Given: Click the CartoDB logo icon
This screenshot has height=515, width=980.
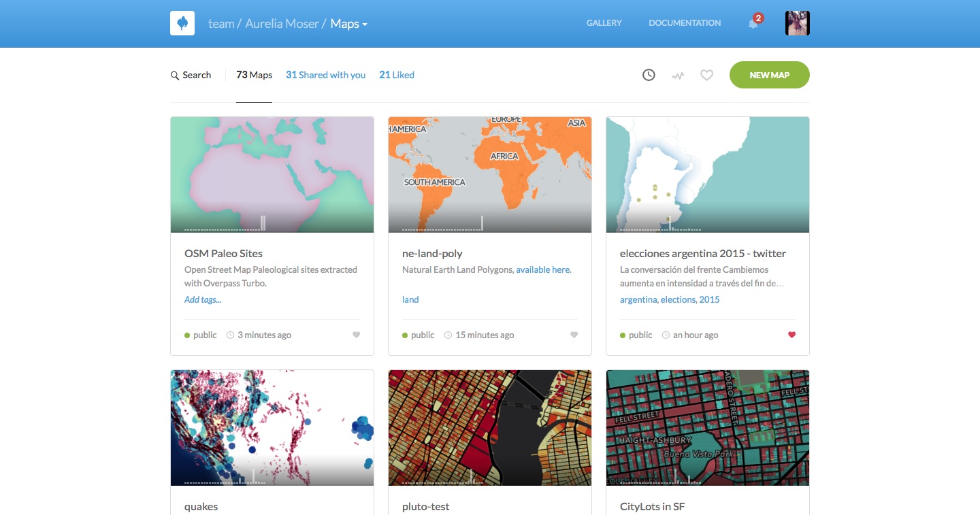Looking at the screenshot, I should click(x=182, y=23).
